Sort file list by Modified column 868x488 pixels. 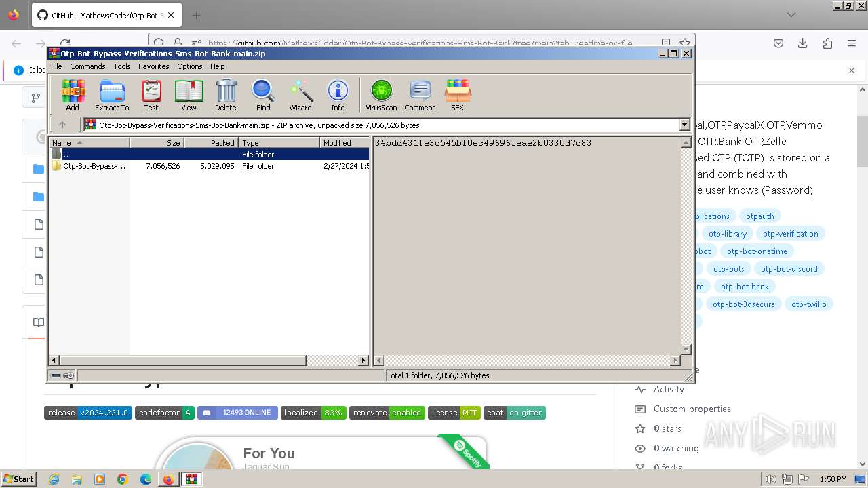(x=344, y=142)
